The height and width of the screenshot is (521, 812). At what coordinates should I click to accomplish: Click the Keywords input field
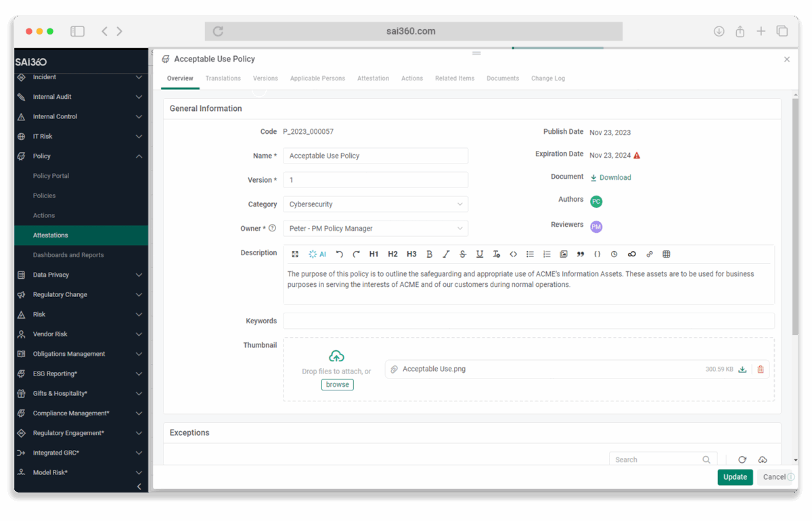click(x=528, y=321)
